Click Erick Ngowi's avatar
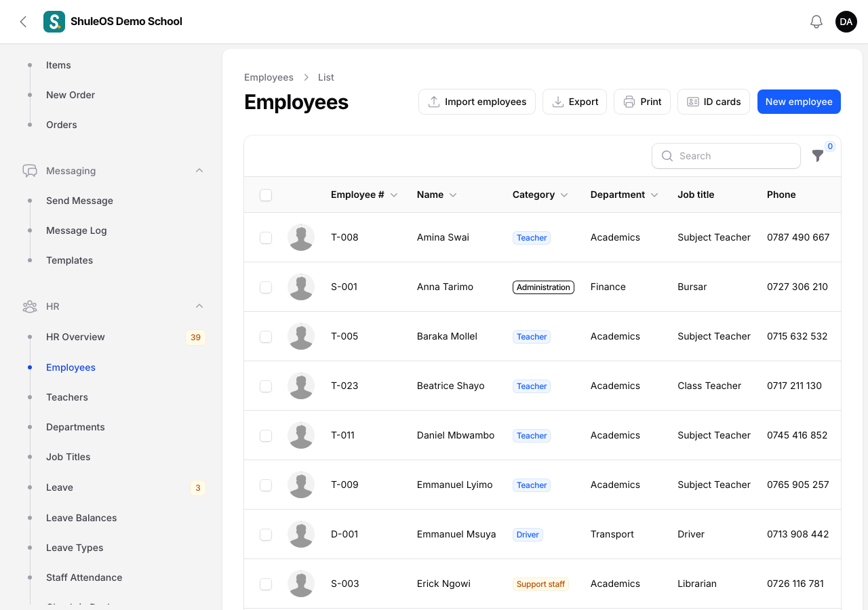Viewport: 868px width, 610px height. click(x=301, y=584)
